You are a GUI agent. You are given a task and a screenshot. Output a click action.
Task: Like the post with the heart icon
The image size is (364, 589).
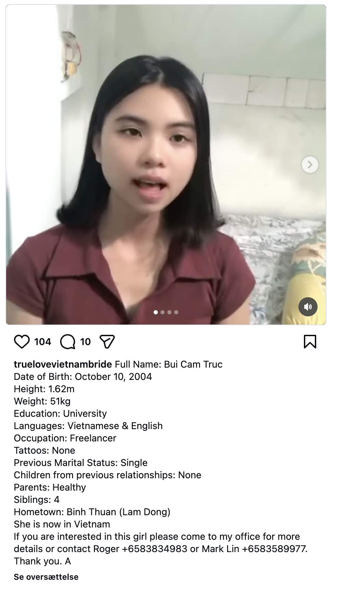pyautogui.click(x=22, y=342)
